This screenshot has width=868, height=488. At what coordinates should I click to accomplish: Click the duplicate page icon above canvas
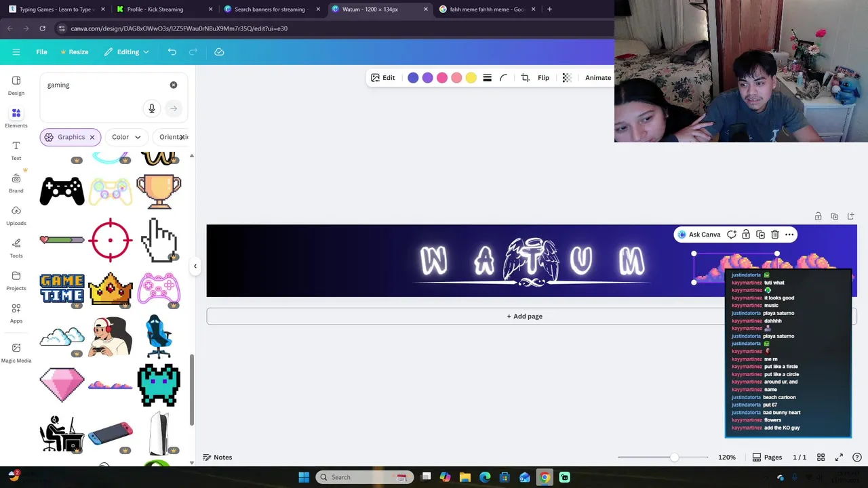pos(835,216)
